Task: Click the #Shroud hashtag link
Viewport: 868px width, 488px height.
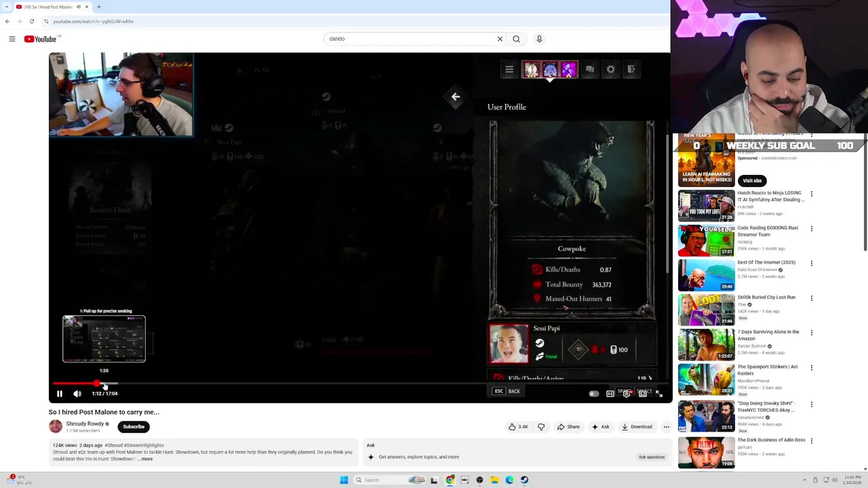Action: pyautogui.click(x=113, y=445)
